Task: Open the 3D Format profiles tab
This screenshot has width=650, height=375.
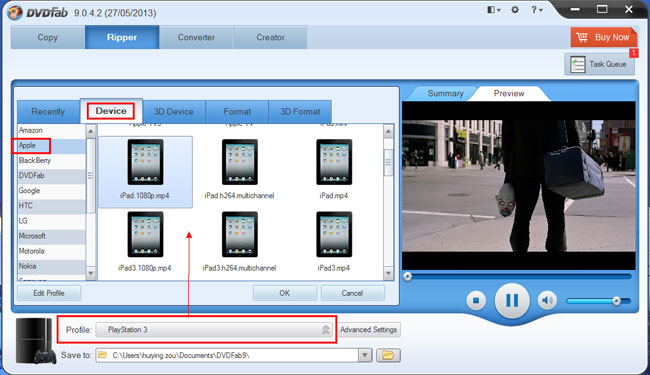Action: 300,112
